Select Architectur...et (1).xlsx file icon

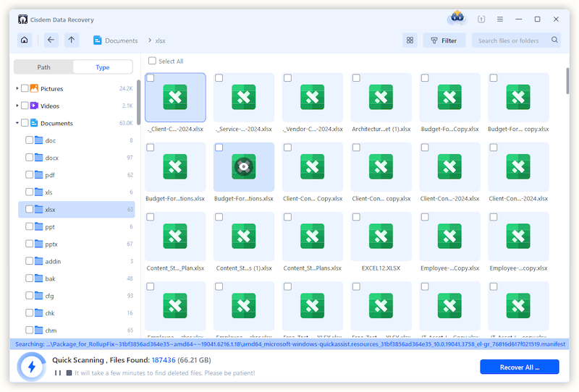click(x=381, y=97)
